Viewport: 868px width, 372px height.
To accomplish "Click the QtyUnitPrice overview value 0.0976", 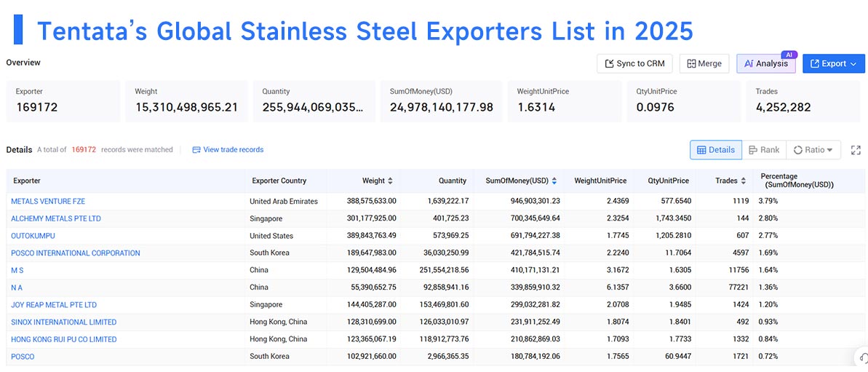I will point(656,108).
